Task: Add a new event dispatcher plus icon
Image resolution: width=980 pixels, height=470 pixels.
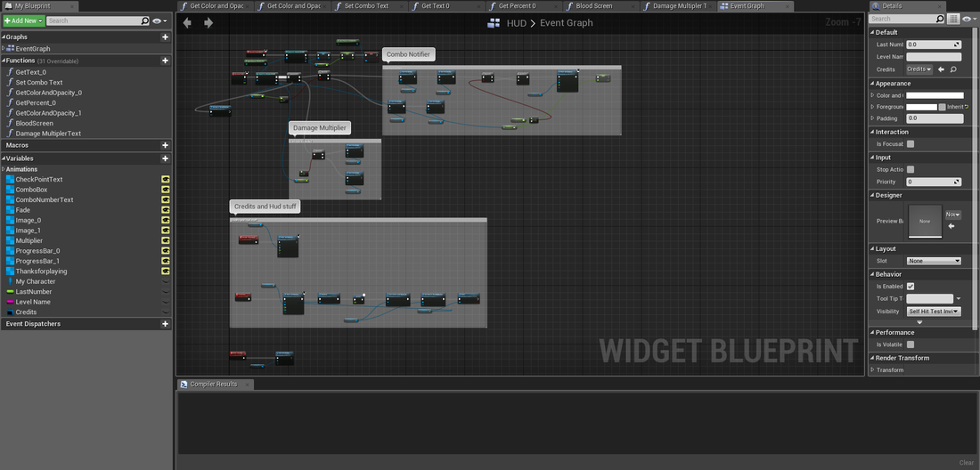Action: pos(165,324)
